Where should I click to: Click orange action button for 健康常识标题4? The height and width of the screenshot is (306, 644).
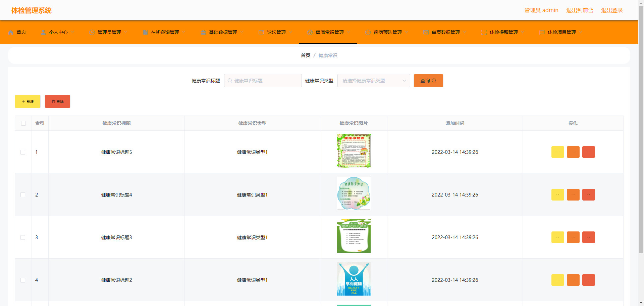click(573, 194)
